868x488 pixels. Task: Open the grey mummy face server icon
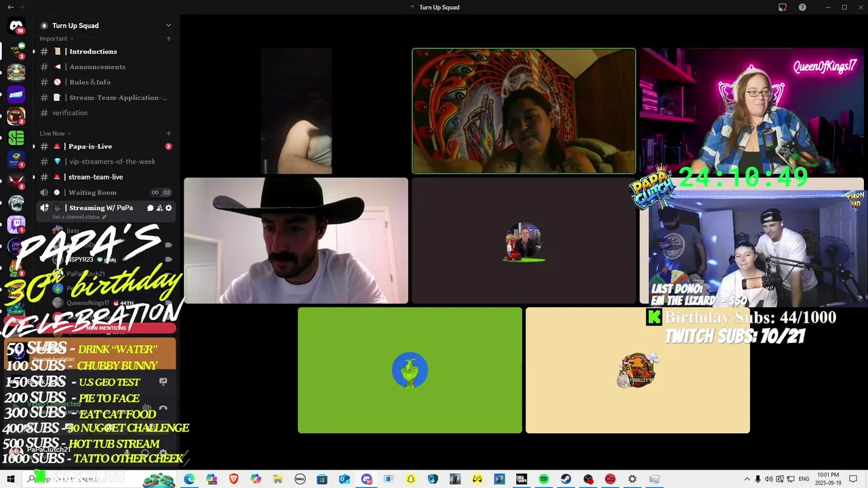click(x=16, y=203)
